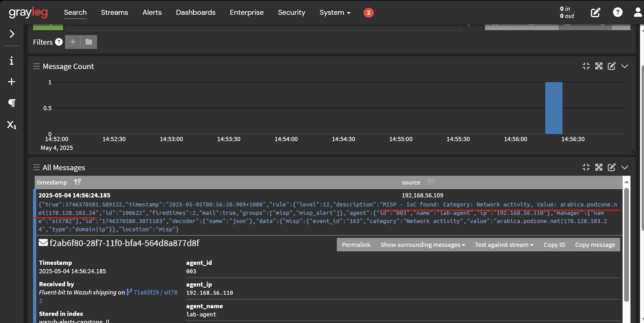Image resolution: width=644 pixels, height=323 pixels.
Task: Click the sidebar plus create icon
Action: pos(12,82)
